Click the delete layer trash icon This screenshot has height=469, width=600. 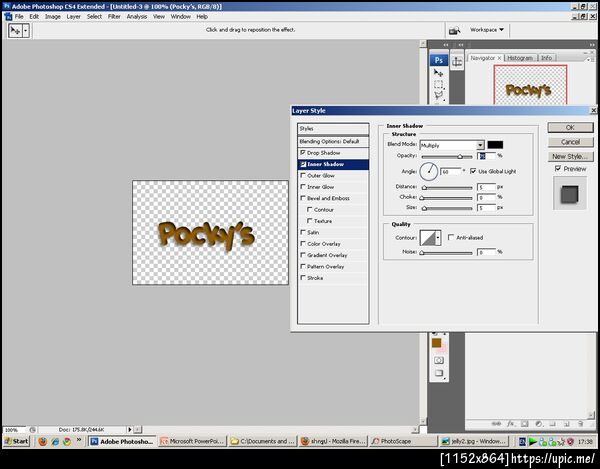pyautogui.click(x=580, y=423)
